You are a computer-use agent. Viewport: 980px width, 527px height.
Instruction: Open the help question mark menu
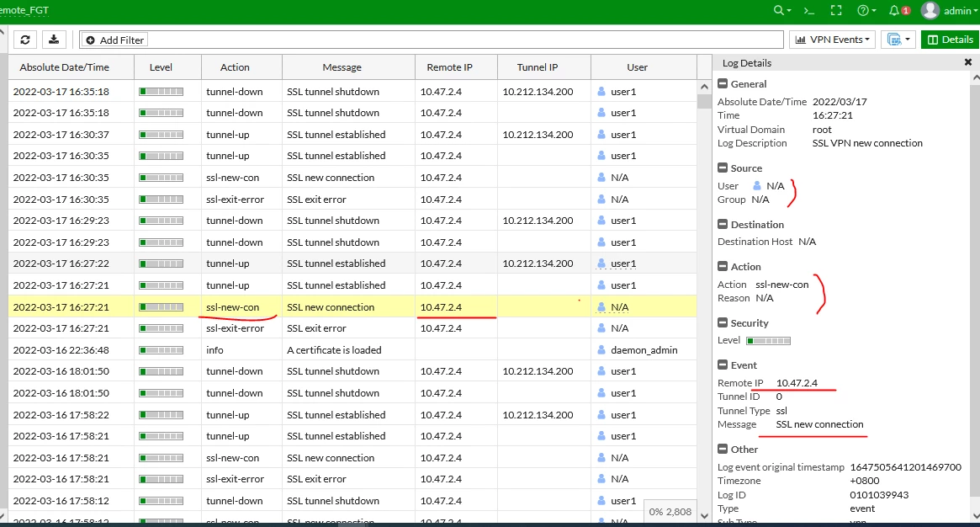point(866,11)
